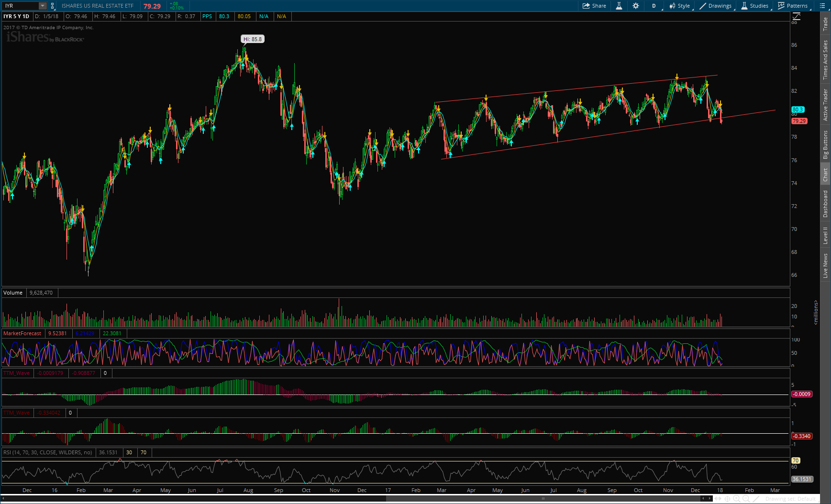Click the -0.3340 TTM_Wave axis label

(x=801, y=436)
